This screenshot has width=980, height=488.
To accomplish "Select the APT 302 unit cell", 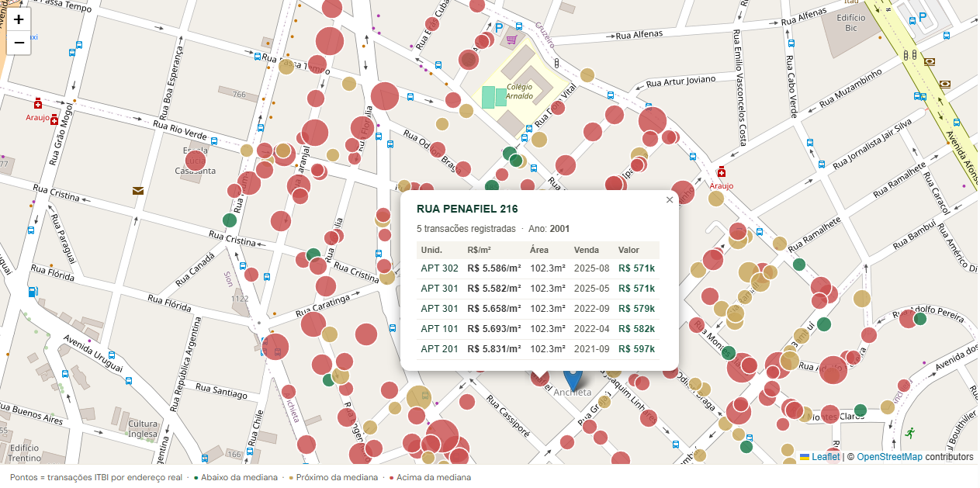I will (439, 268).
